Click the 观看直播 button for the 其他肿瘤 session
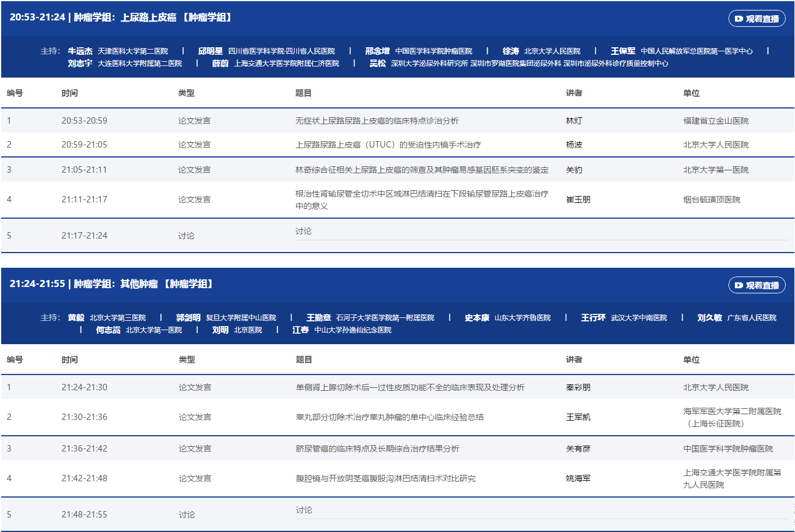795x532 pixels. (757, 285)
